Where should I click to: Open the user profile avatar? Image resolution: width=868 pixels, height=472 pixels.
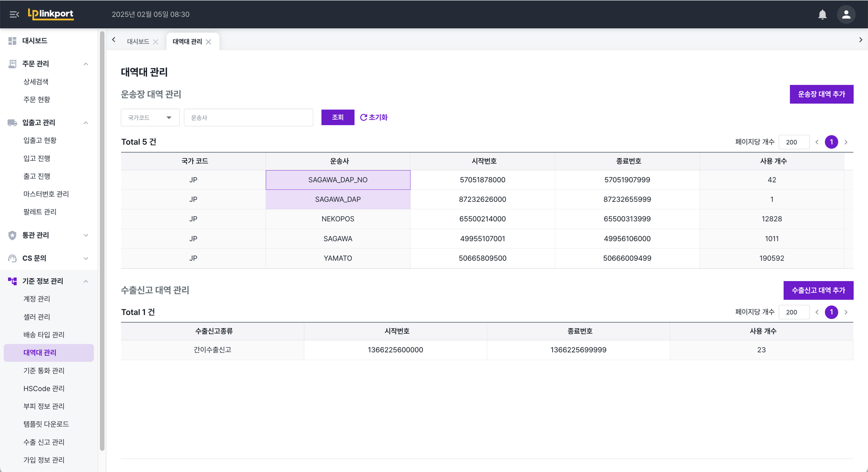click(x=846, y=14)
